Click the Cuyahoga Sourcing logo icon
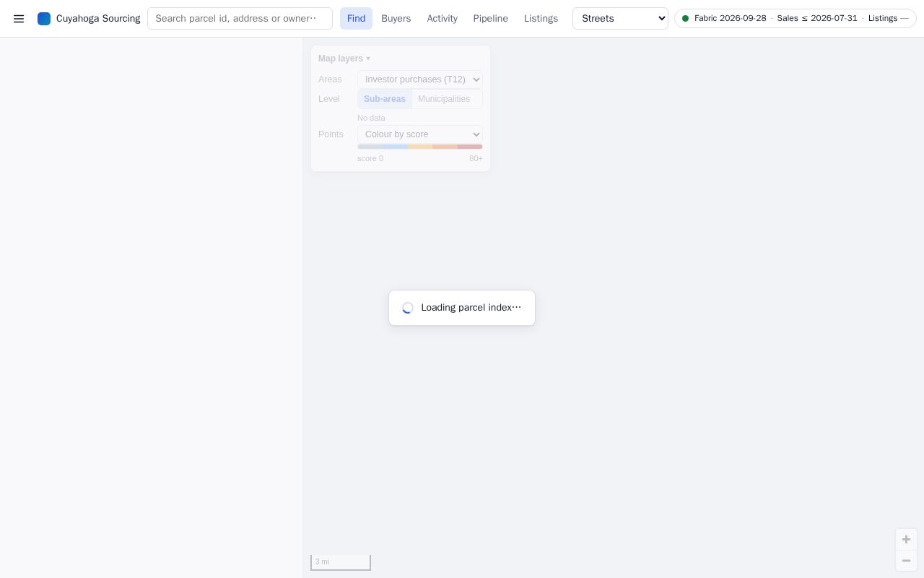Image resolution: width=924 pixels, height=578 pixels. click(44, 19)
